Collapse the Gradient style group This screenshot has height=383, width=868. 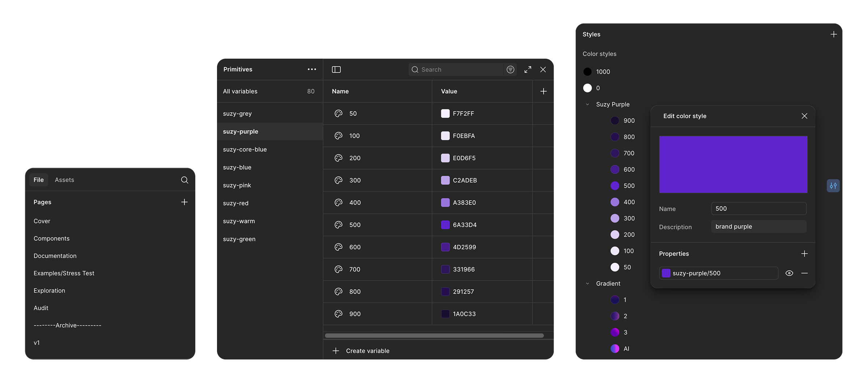coord(587,283)
